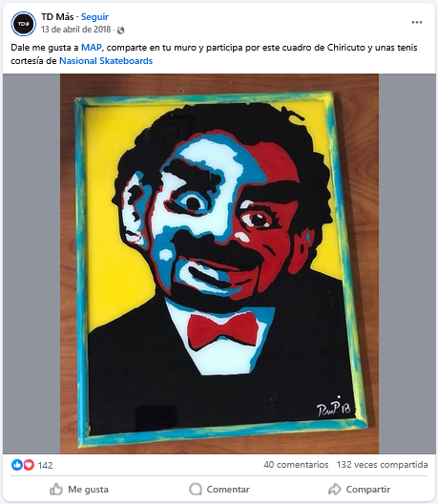Click the blue like reaction icon

(x=17, y=465)
